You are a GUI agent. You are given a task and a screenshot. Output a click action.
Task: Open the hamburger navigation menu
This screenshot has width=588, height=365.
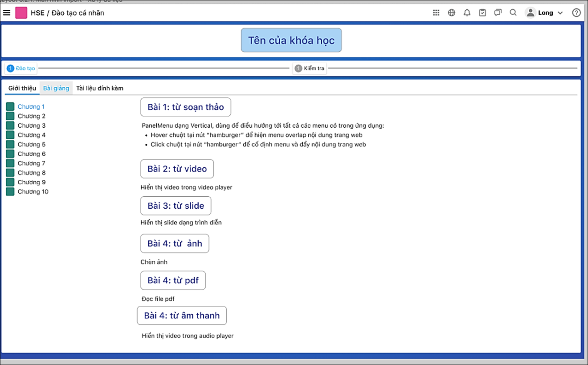(7, 13)
